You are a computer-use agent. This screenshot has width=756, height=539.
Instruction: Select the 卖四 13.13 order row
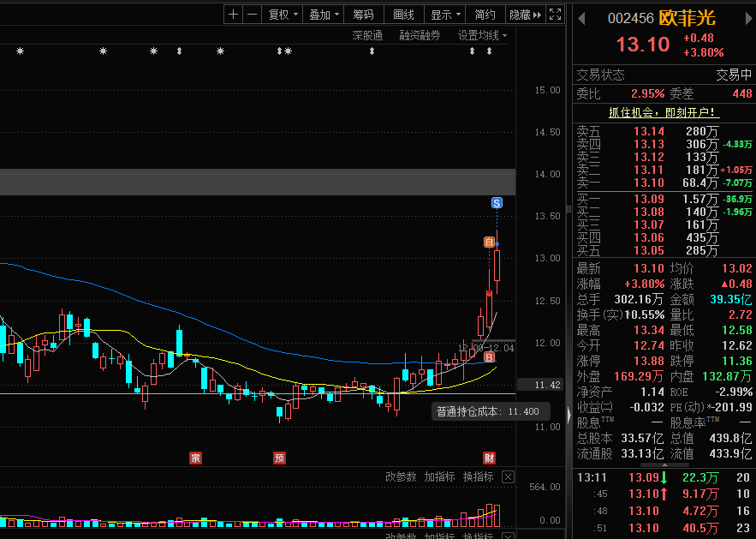coord(664,144)
